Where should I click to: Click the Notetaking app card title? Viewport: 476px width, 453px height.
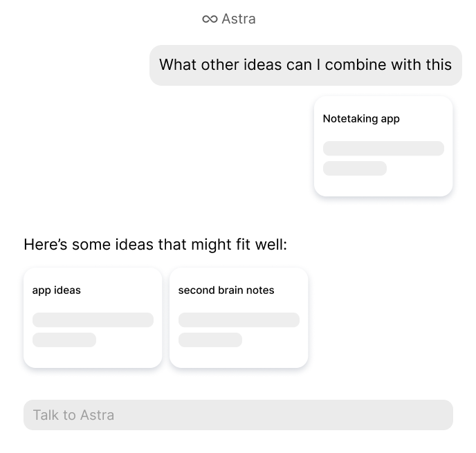361,119
